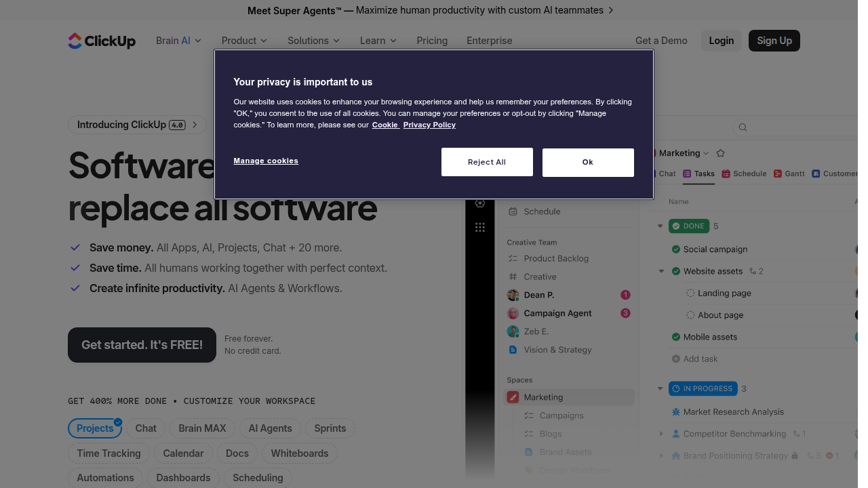Click the Reject All cookies button
The width and height of the screenshot is (868, 488).
487,162
